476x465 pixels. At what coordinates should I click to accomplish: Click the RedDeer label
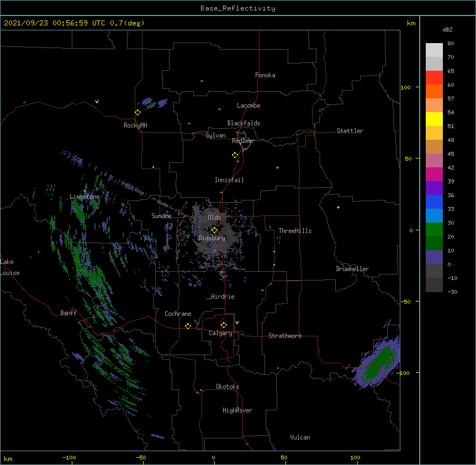tap(243, 141)
